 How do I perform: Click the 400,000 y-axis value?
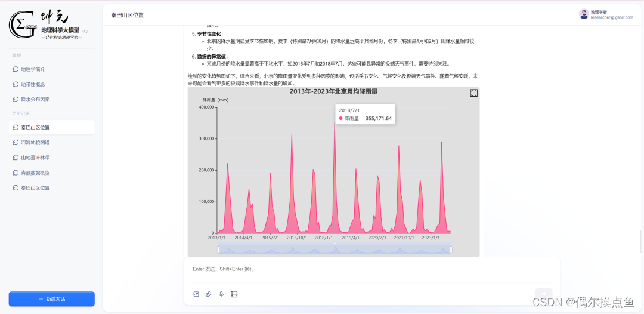pos(206,107)
